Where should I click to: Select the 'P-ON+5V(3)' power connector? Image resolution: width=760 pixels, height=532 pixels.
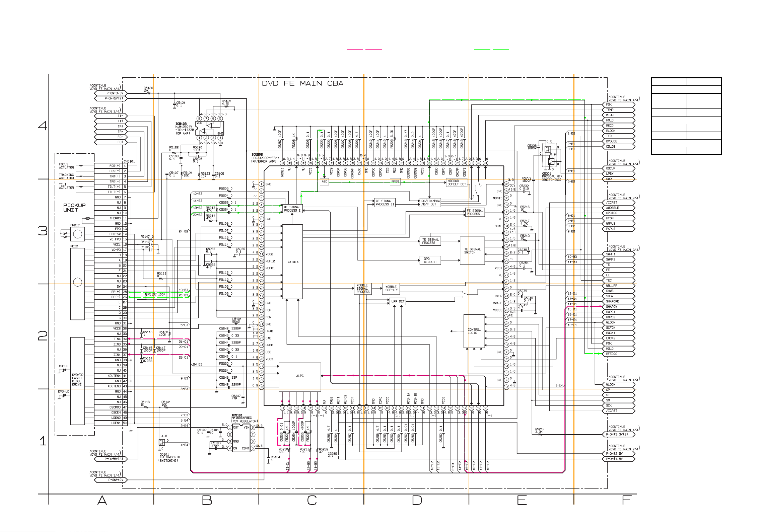click(111, 459)
